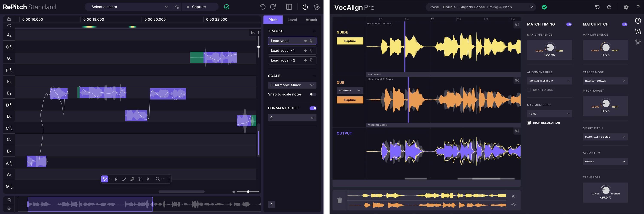The width and height of the screenshot is (644, 214).
Task: Click the lock icon above note labels
Action: coord(9,19)
